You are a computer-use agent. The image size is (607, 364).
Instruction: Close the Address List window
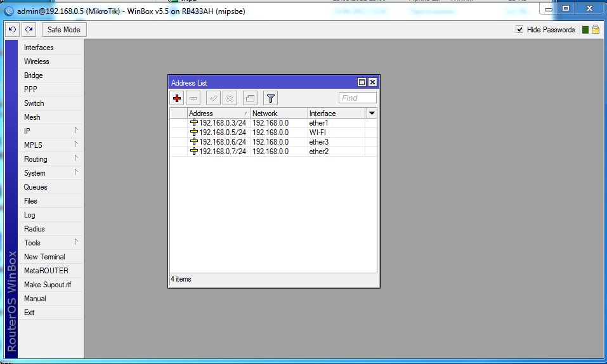point(372,82)
